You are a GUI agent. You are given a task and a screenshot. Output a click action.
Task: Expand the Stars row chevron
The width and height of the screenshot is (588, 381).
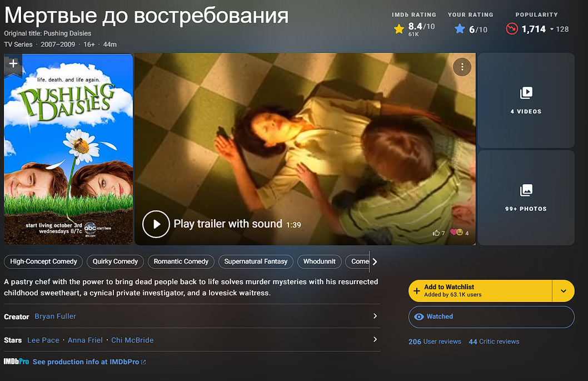point(375,339)
